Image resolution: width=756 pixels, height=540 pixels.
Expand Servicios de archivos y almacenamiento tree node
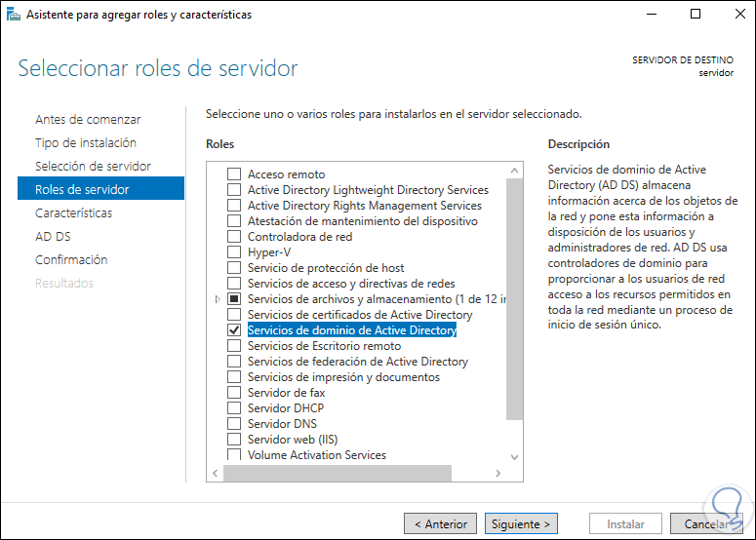[218, 299]
